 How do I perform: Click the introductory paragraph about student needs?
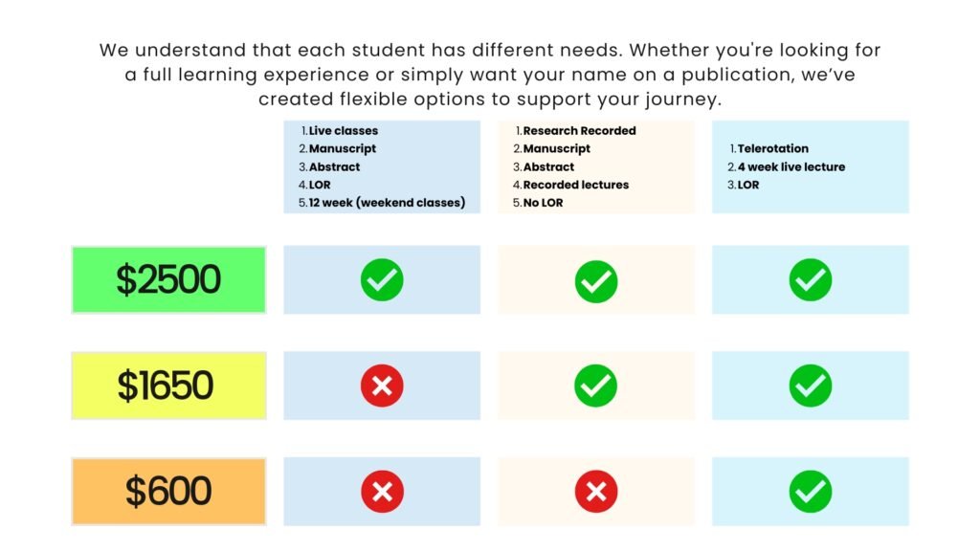click(x=490, y=75)
